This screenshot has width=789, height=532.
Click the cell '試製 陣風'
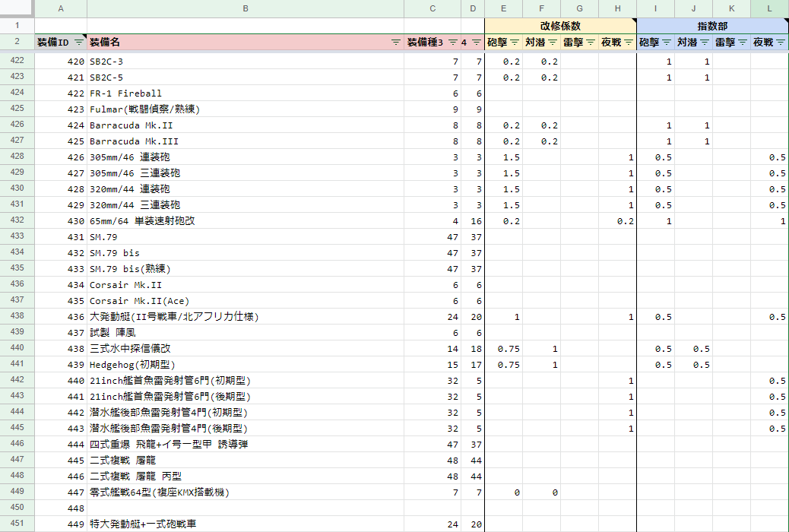(x=246, y=333)
